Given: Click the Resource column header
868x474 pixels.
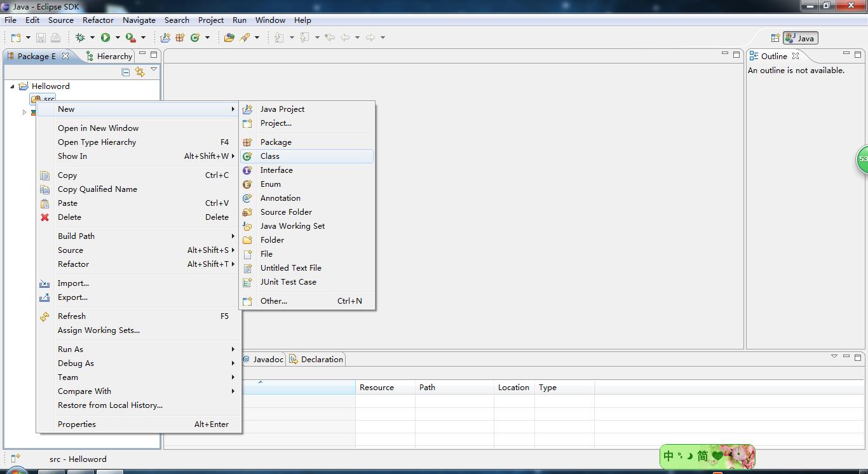Looking at the screenshot, I should click(x=385, y=387).
